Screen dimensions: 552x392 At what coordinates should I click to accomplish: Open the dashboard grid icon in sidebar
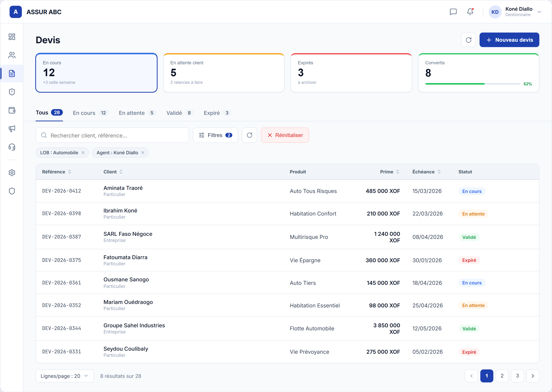[x=12, y=37]
